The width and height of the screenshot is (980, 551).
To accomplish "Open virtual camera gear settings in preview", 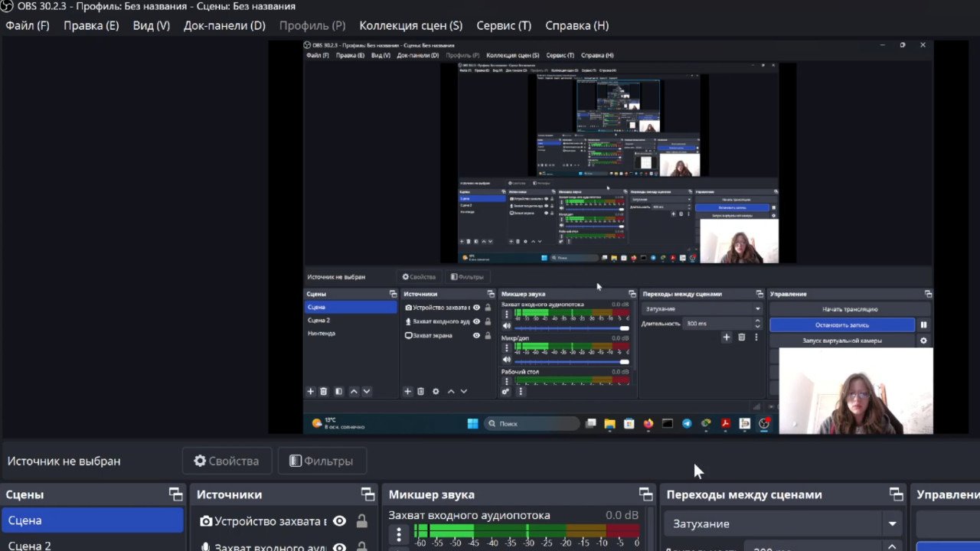I will click(923, 341).
